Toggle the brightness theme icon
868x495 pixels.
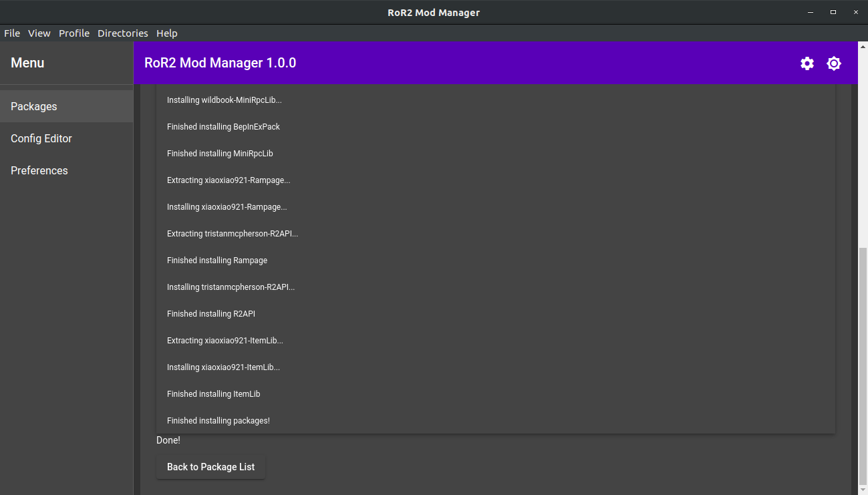coord(834,63)
